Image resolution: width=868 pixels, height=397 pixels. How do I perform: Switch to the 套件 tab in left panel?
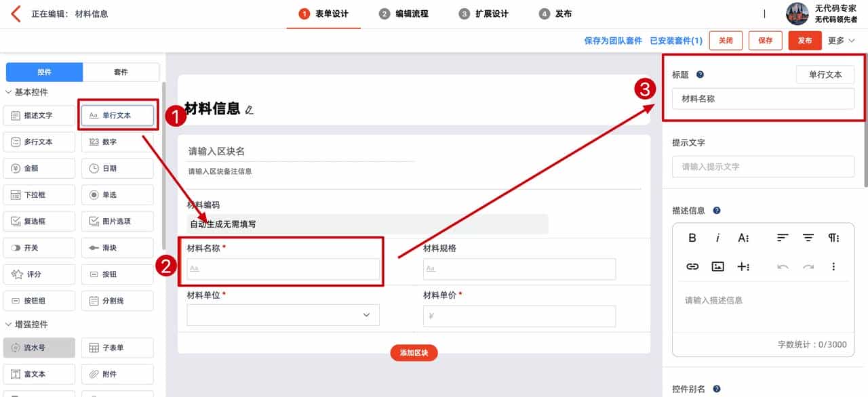click(121, 72)
